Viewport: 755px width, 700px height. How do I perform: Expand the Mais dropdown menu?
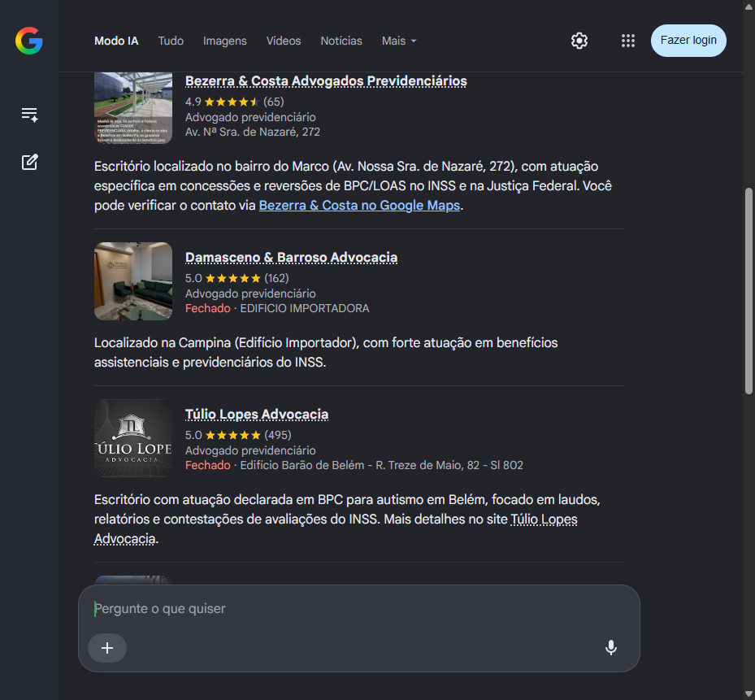(x=399, y=41)
